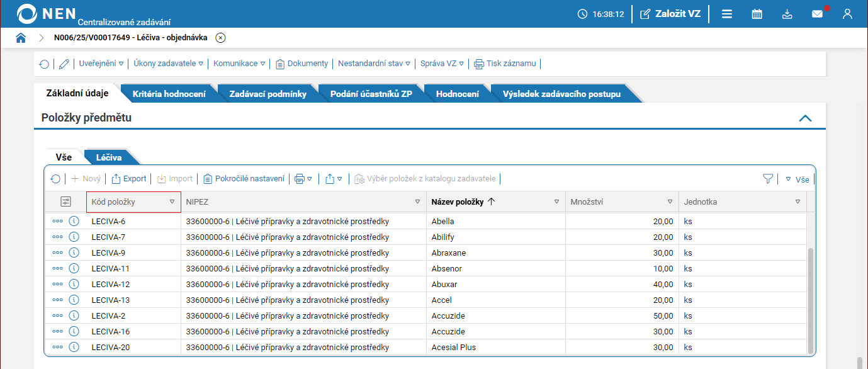Image resolution: width=868 pixels, height=369 pixels.
Task: Open the calendar icon in header
Action: (x=757, y=14)
